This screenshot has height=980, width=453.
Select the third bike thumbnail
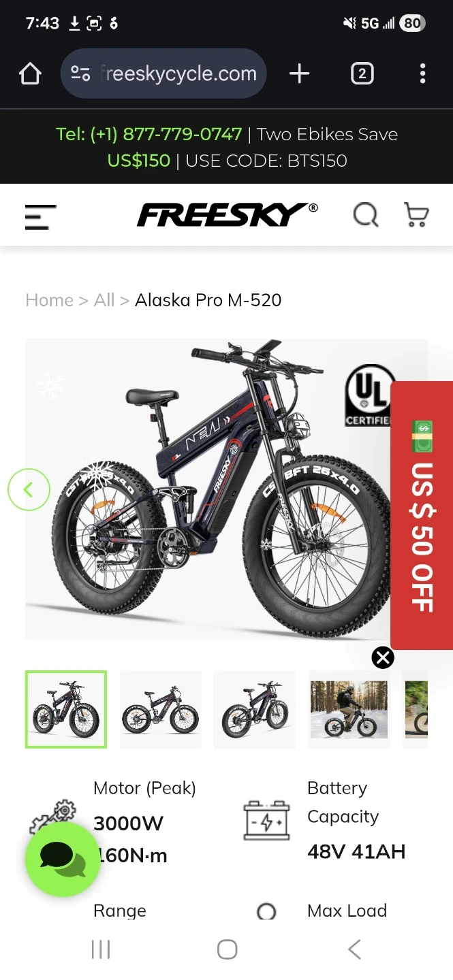click(x=255, y=709)
